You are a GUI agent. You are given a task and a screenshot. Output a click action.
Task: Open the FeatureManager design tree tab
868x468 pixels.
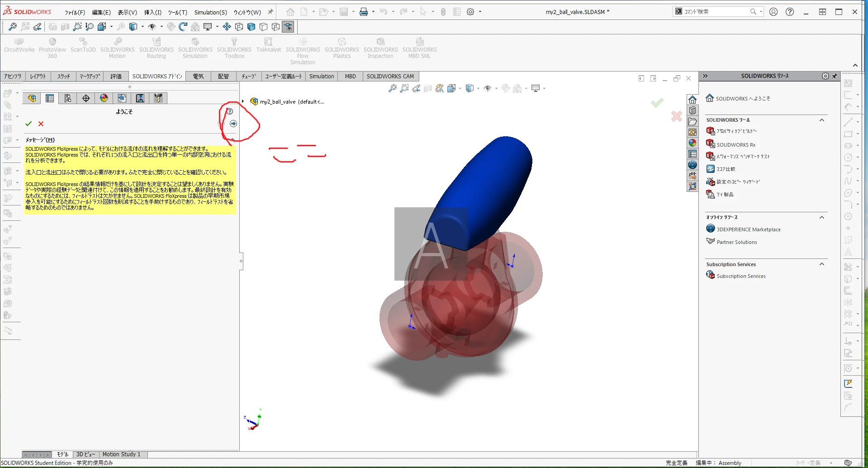32,98
